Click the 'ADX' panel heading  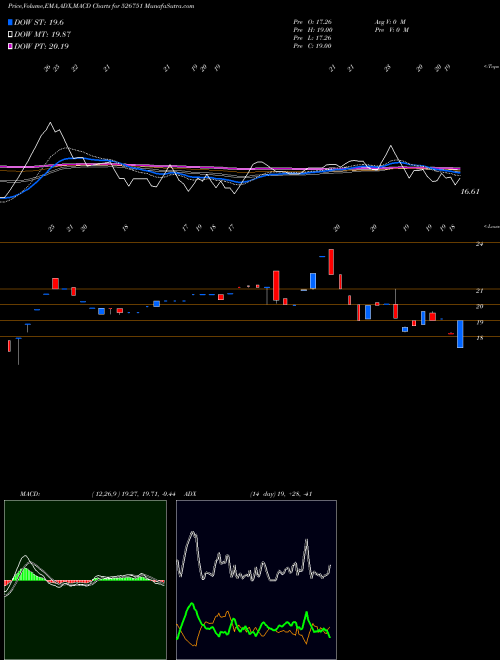click(x=190, y=494)
